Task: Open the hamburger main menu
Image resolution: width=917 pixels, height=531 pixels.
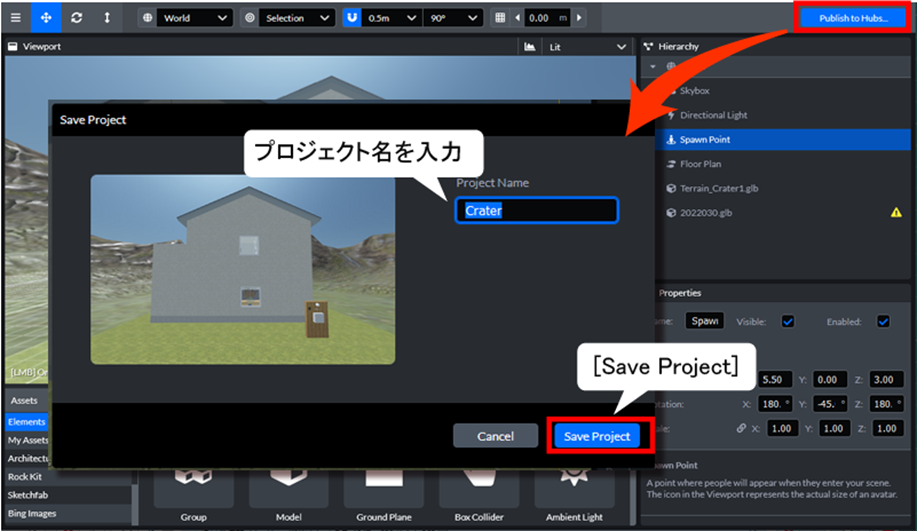Action: 15,18
